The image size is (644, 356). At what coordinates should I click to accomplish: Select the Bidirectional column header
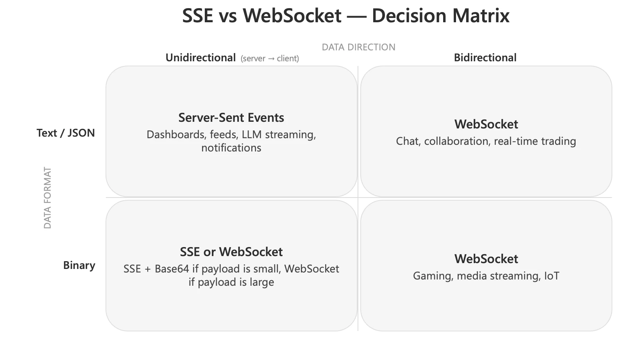[485, 58]
